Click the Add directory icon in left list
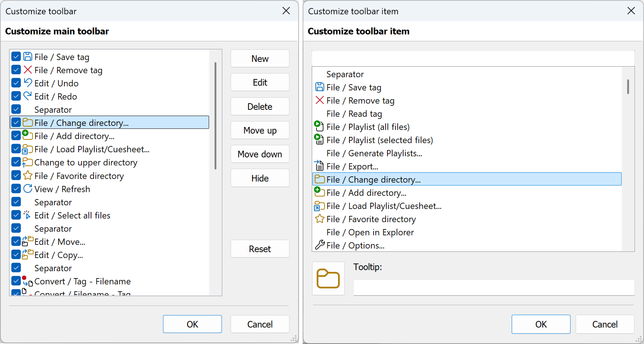Screen dimensions: 644x344 [x=27, y=135]
